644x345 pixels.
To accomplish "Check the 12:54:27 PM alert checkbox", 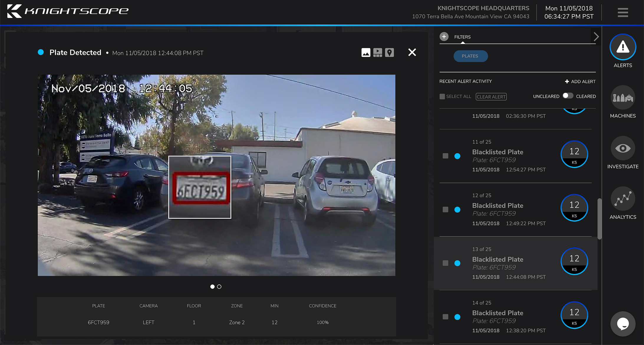I will coord(445,156).
